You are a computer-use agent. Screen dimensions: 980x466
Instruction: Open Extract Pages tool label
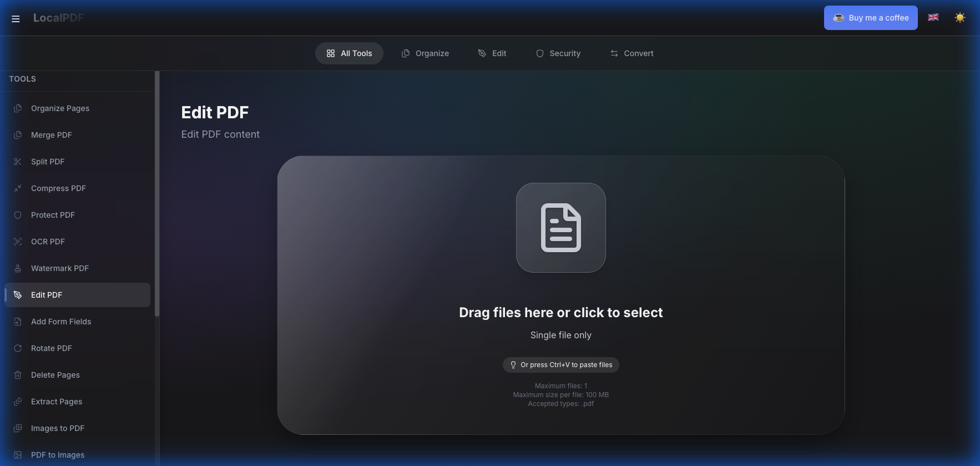coord(57,402)
